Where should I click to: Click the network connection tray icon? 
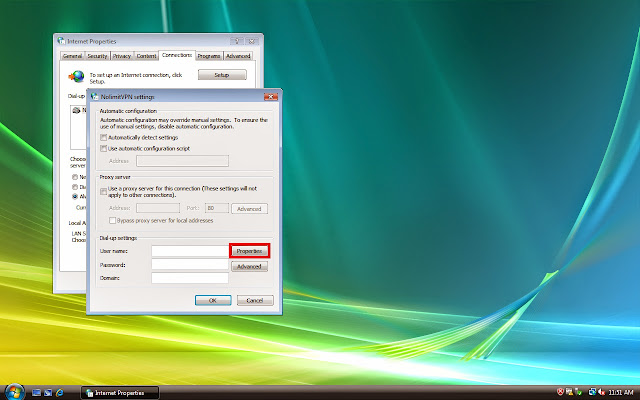592,392
